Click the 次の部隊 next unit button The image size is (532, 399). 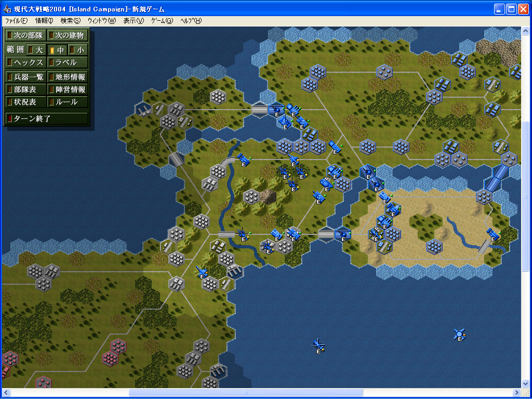tap(25, 35)
